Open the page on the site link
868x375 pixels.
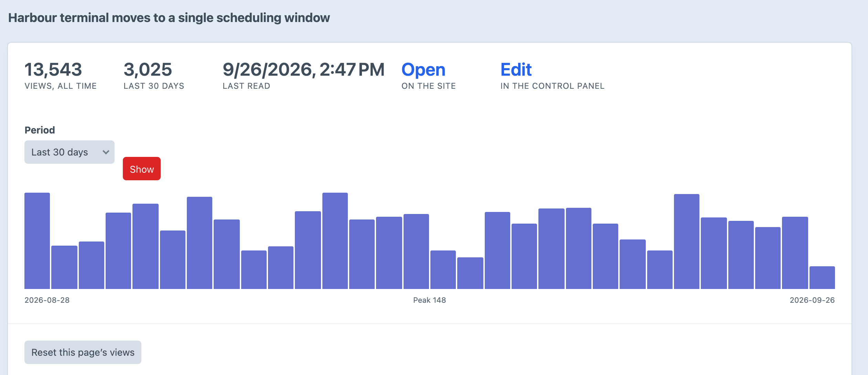click(423, 70)
